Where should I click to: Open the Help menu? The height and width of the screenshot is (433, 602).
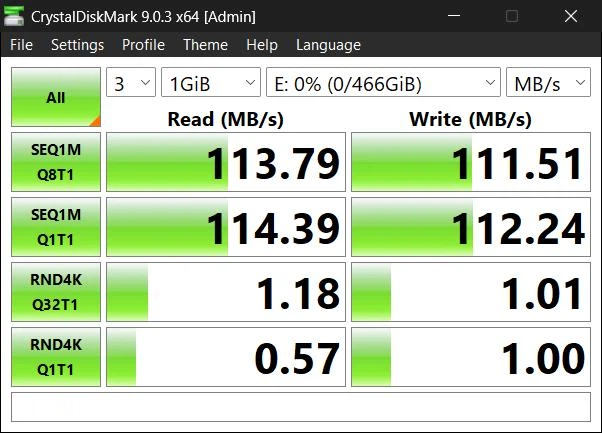click(x=262, y=45)
